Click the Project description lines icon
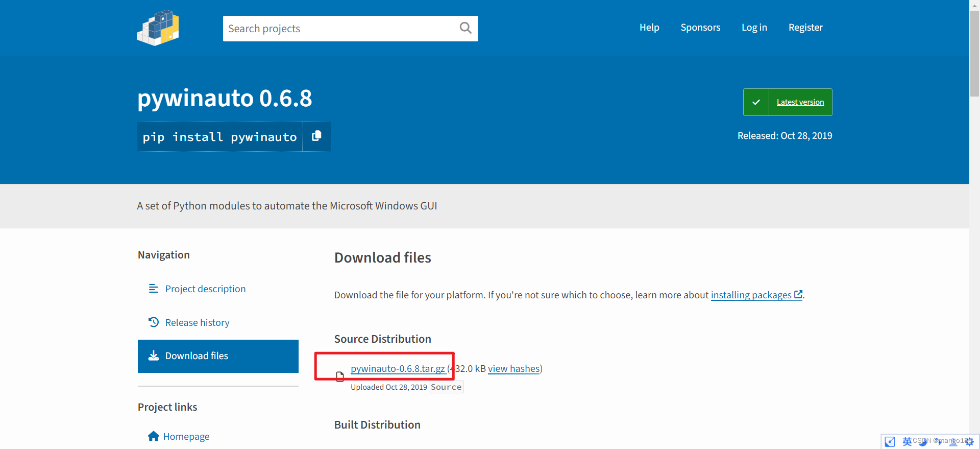 pos(153,289)
